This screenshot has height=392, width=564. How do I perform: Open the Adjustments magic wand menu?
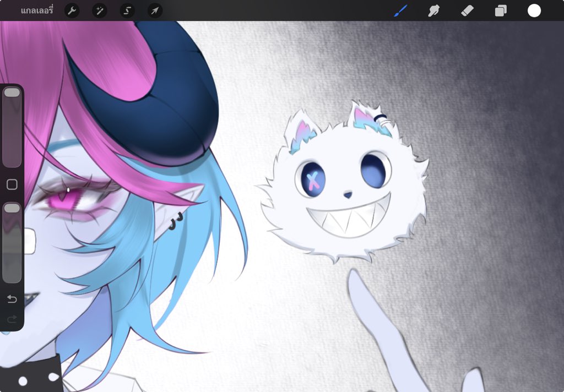[100, 11]
